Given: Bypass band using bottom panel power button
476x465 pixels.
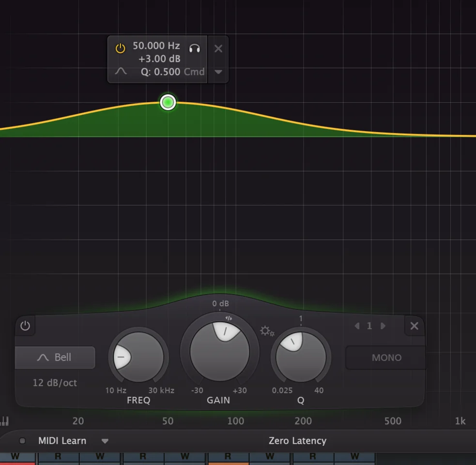Looking at the screenshot, I should point(25,326).
